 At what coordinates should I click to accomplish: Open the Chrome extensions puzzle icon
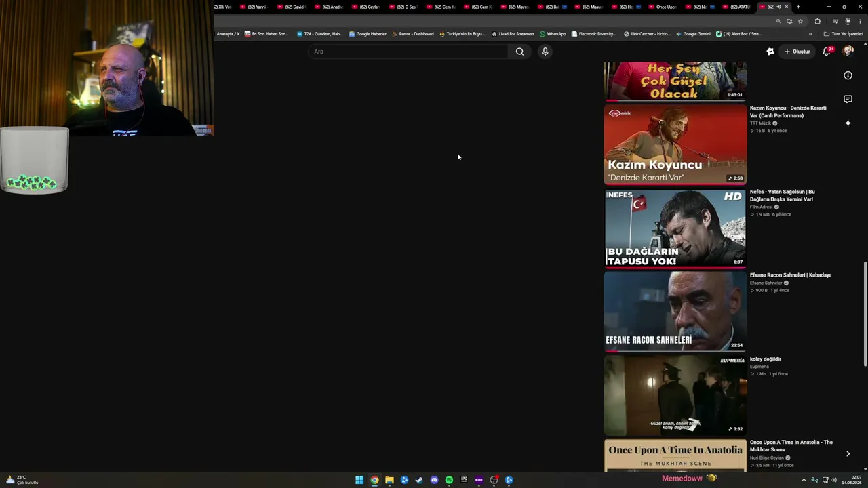(817, 21)
